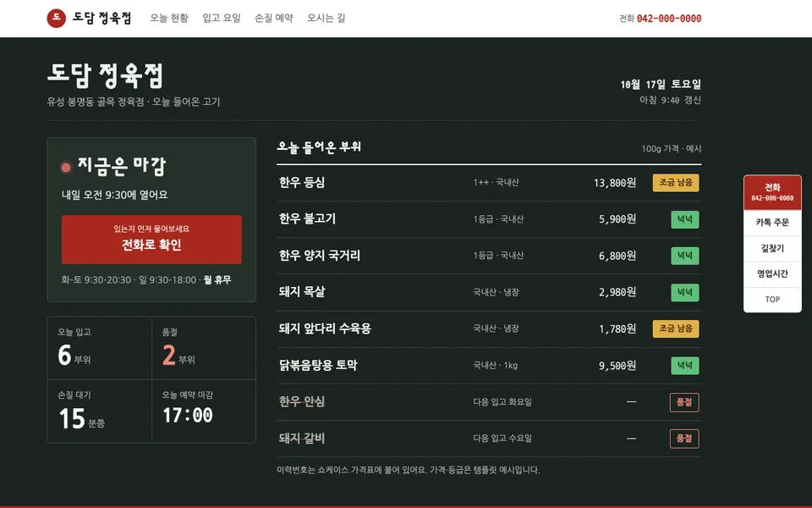The image size is (812, 508).
Task: Click the 오늘 예약 마감 17:00 stat
Action: tap(204, 411)
